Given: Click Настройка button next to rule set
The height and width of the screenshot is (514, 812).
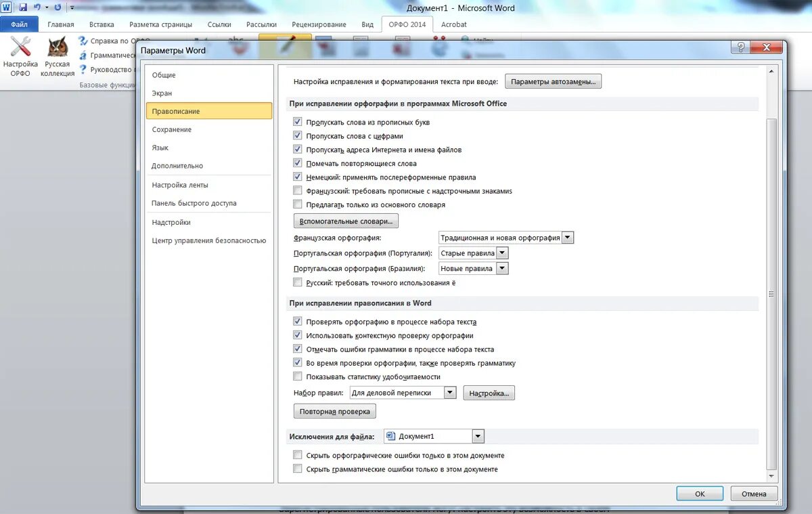Looking at the screenshot, I should [x=489, y=393].
